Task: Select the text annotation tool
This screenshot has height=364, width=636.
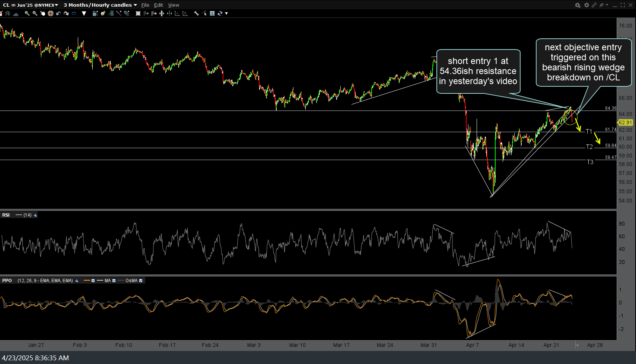Action: [x=212, y=13]
